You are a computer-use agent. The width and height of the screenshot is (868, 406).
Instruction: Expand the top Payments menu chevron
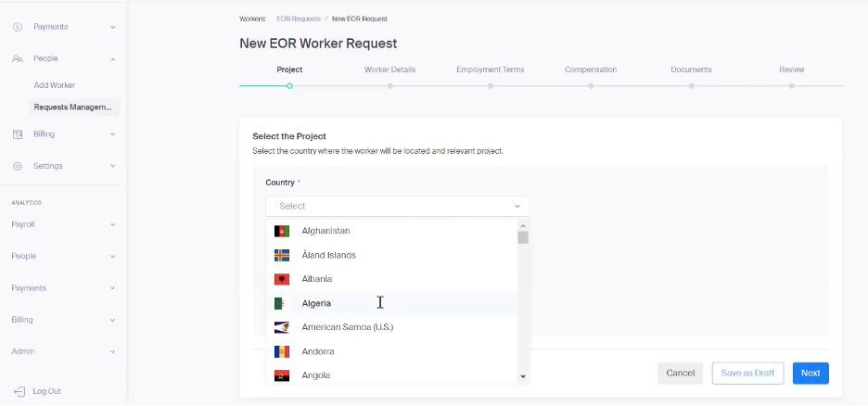(x=112, y=27)
